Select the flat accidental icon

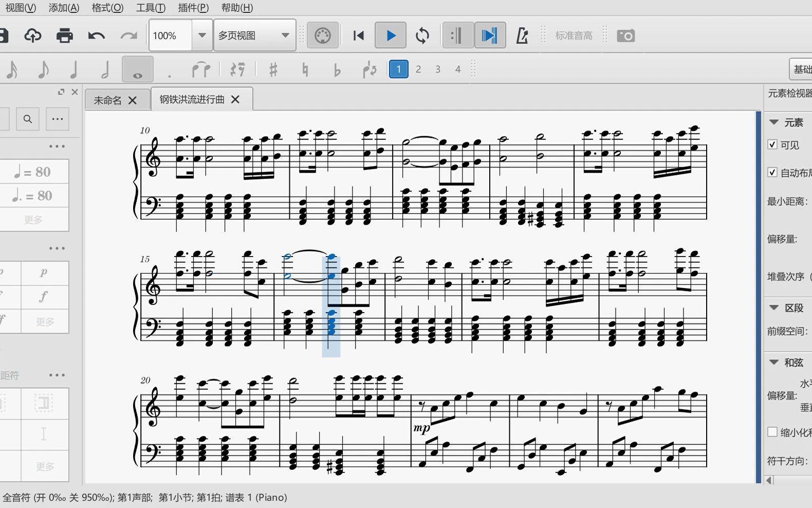(337, 69)
